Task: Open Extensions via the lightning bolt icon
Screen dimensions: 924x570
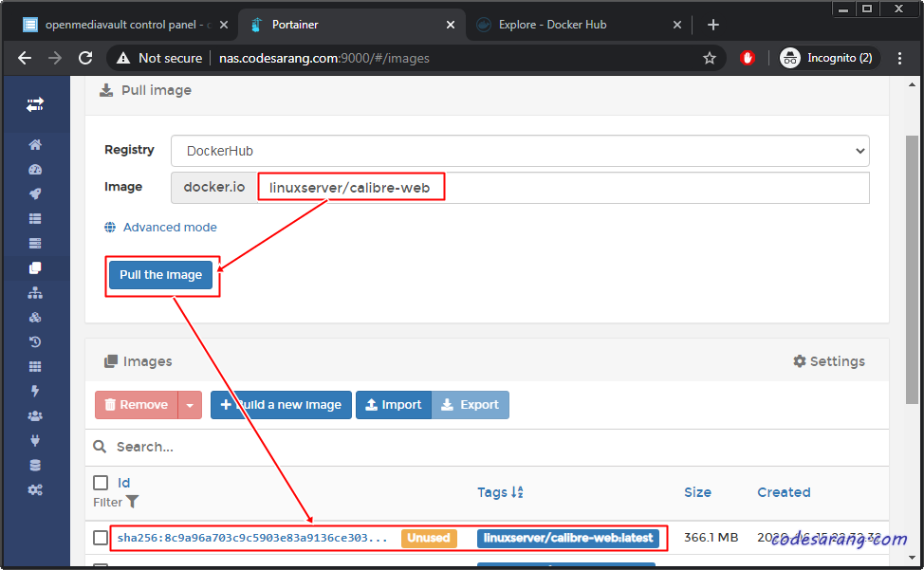Action: pyautogui.click(x=35, y=391)
